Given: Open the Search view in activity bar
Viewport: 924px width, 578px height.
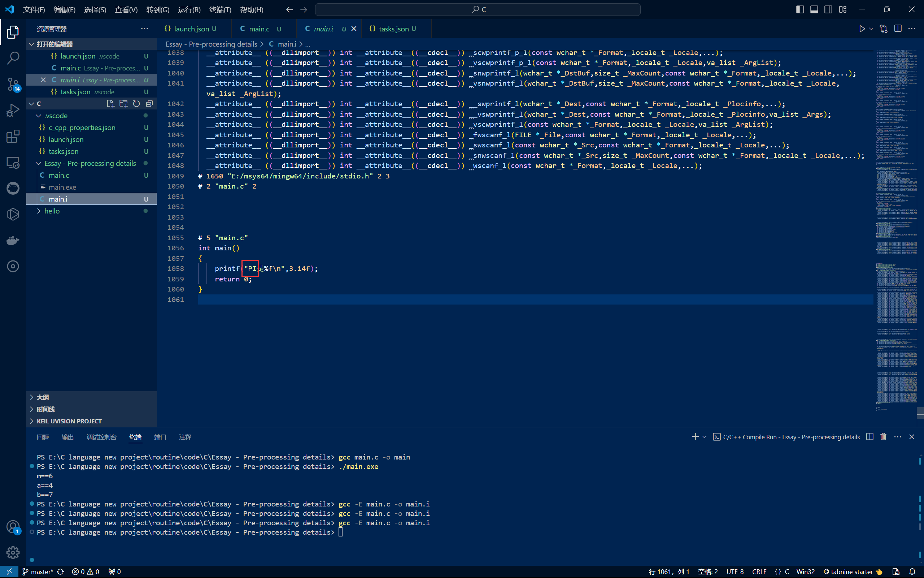Looking at the screenshot, I should (13, 58).
